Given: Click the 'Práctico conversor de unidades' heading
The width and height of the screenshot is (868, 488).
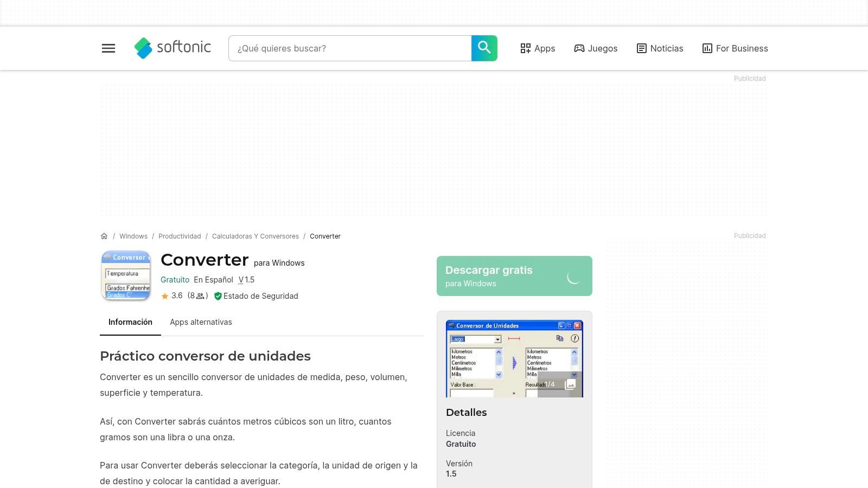Looking at the screenshot, I should (x=205, y=356).
